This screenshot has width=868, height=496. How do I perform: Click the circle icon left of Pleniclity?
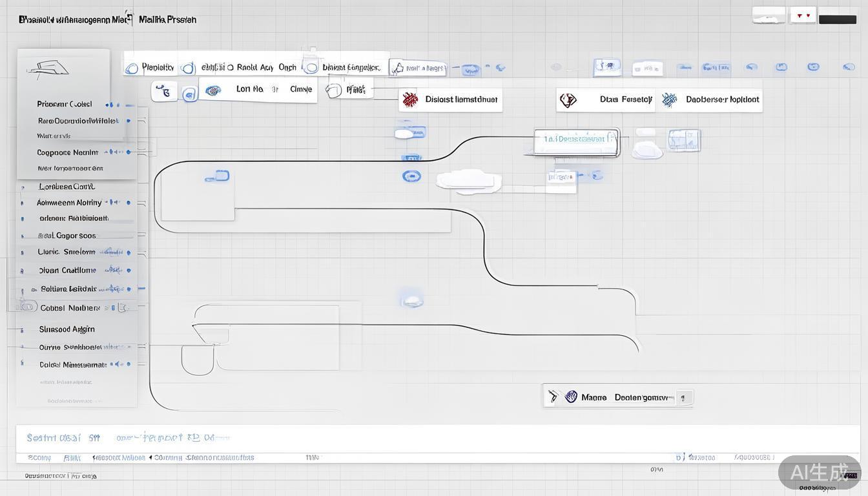coord(132,68)
